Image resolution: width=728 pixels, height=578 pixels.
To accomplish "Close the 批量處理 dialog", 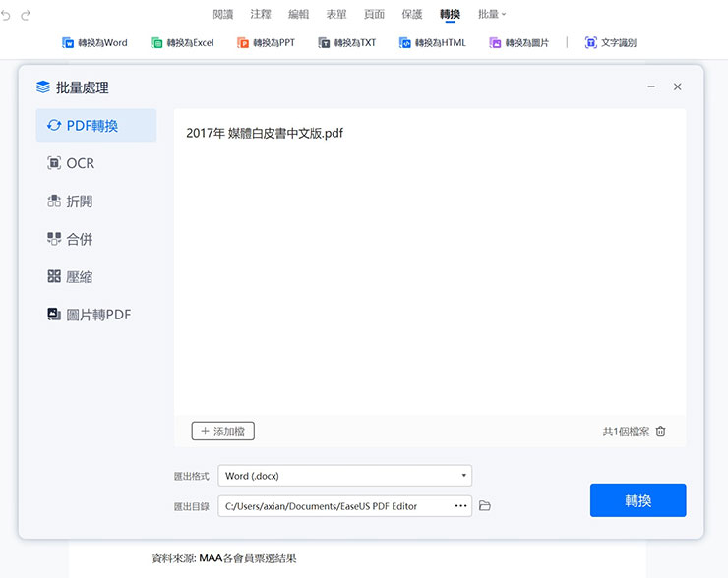I will (x=678, y=87).
